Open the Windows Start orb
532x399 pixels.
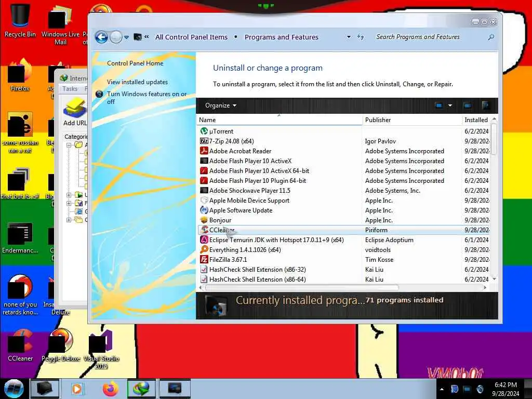pyautogui.click(x=14, y=389)
